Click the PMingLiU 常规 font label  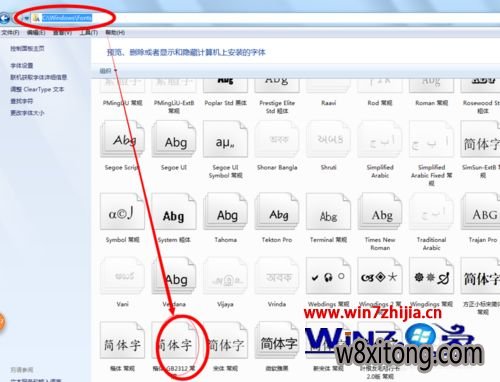(123, 103)
